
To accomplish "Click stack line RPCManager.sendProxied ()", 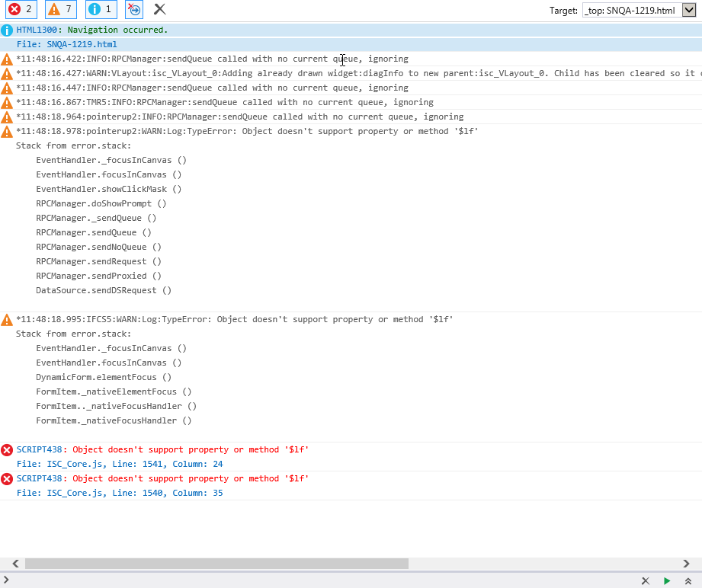I will (x=98, y=276).
